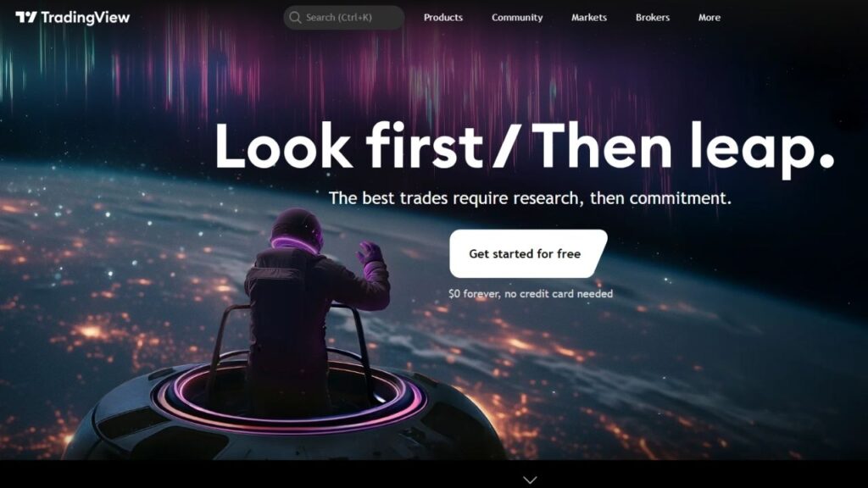This screenshot has height=488, width=868.
Task: Click the scroll-down chevron at page bottom
Action: coord(530,480)
